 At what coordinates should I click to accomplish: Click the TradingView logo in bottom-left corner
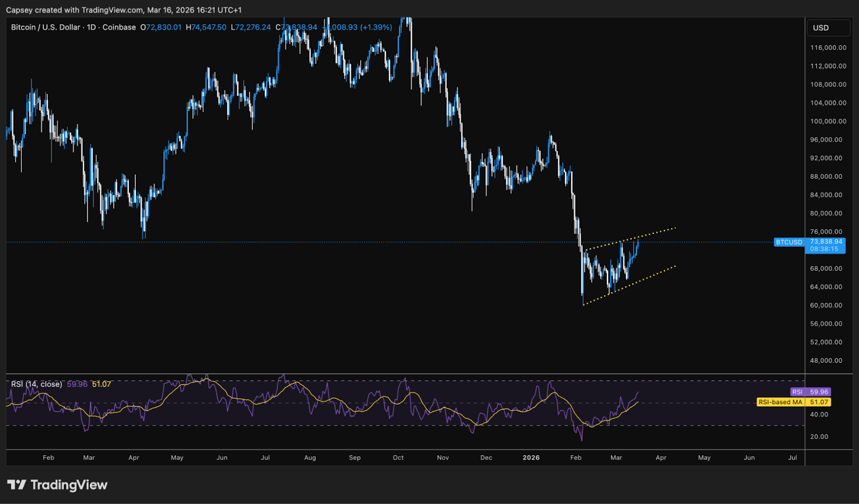(x=57, y=485)
